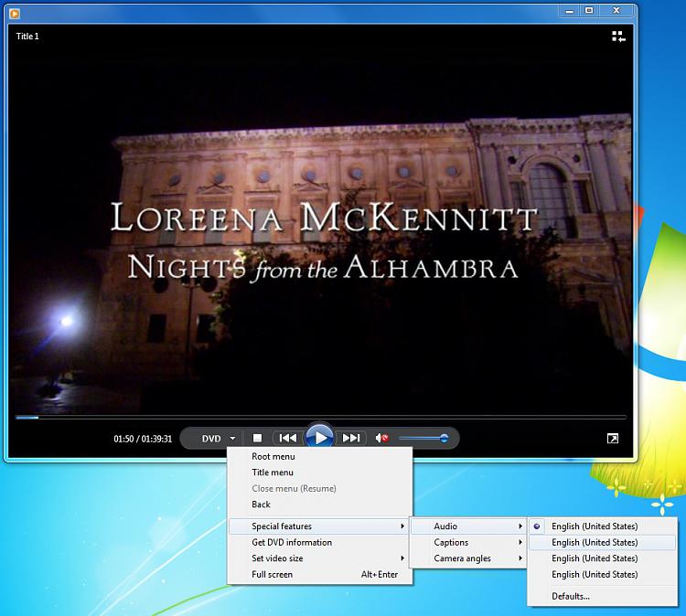Screen dimensions: 686x616
Task: Click the Title 1 label
Action: point(27,37)
